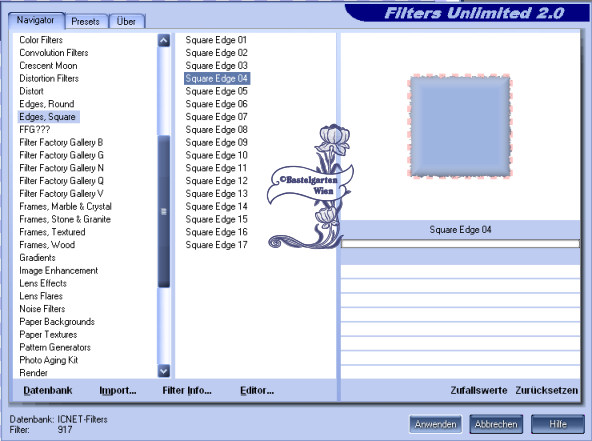Select Square Edge 07 filter
The height and width of the screenshot is (441, 592).
coord(216,117)
